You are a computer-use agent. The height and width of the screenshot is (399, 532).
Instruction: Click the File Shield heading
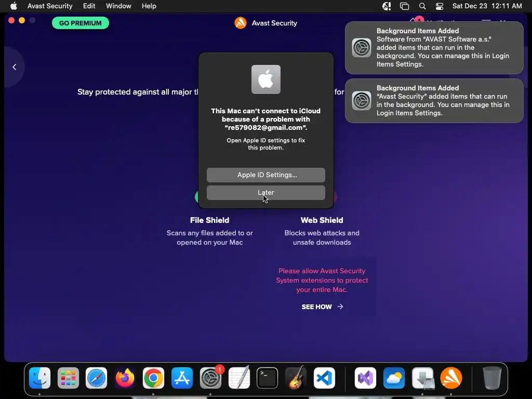tap(209, 220)
